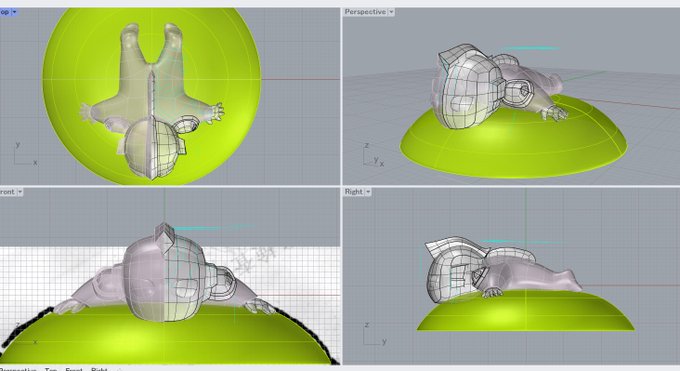Activate the Right viewport title label
680x371 pixels.
pos(353,192)
